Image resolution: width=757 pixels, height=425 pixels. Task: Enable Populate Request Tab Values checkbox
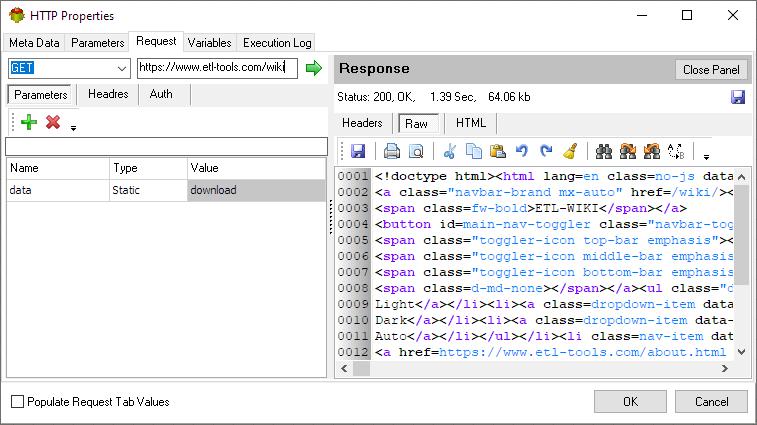17,401
